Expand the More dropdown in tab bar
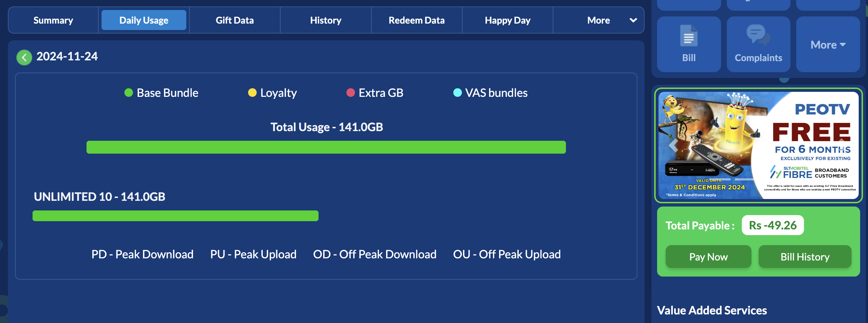 click(598, 20)
